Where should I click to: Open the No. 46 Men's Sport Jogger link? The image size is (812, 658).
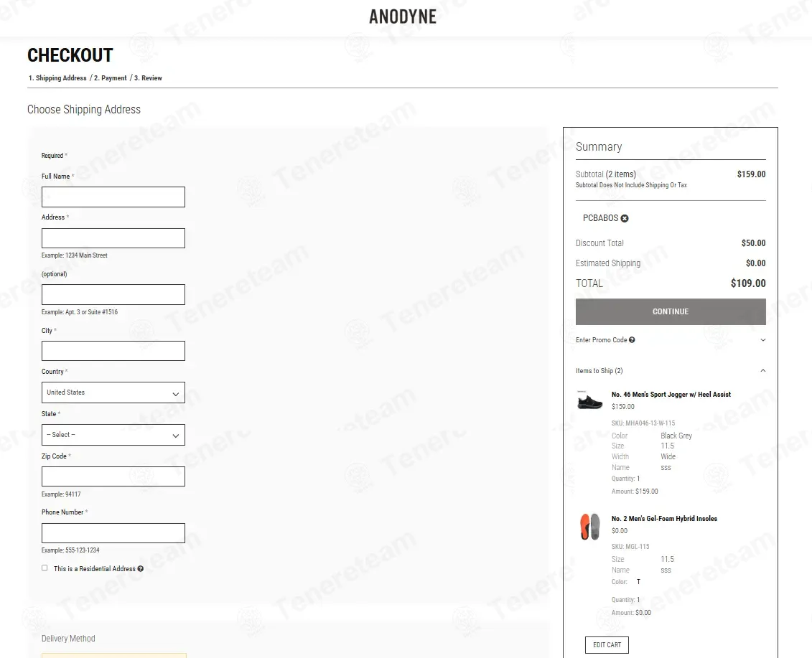click(671, 395)
